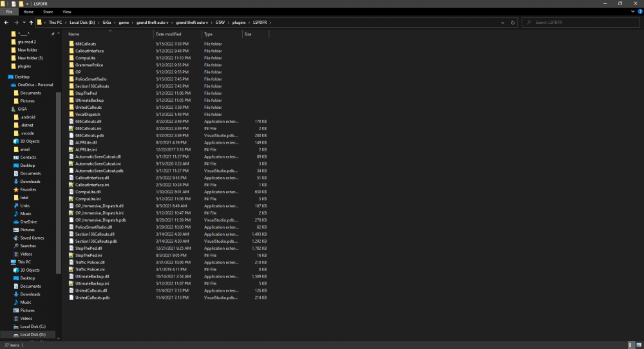This screenshot has width=644, height=349.
Task: Open Quick Access Toolbar customize dropdown
Action: coord(28,4)
